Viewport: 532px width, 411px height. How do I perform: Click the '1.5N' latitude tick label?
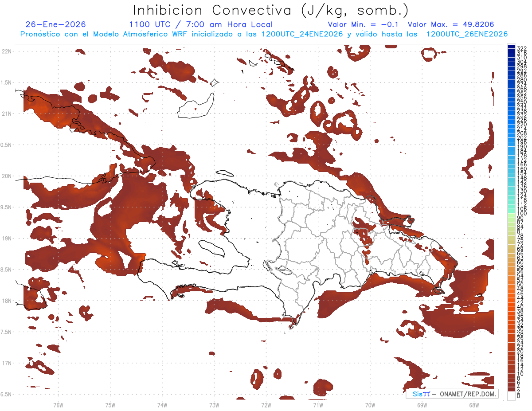point(6,82)
